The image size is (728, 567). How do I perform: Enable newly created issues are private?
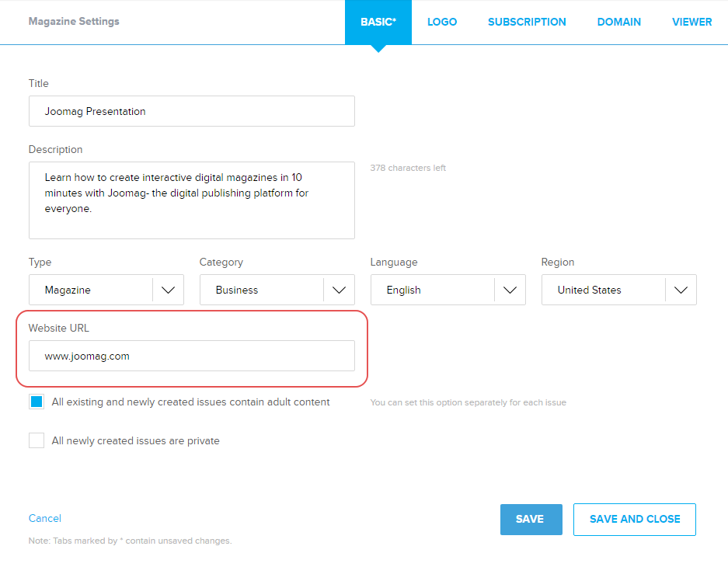[37, 440]
